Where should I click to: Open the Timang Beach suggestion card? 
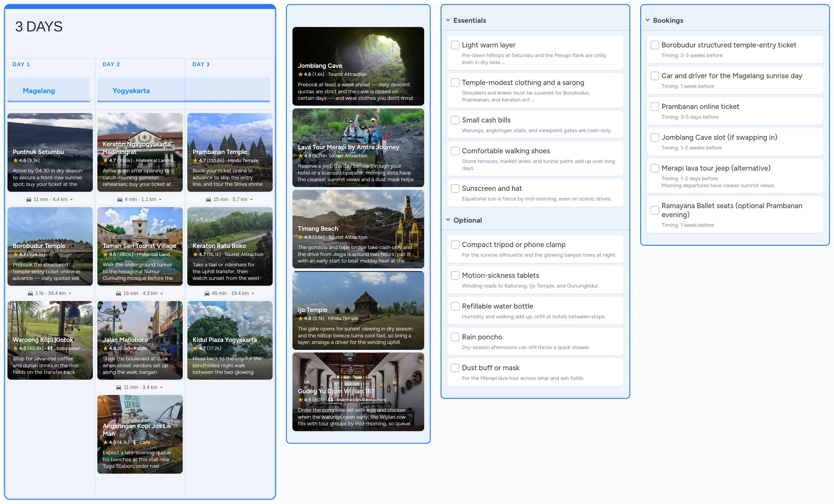click(x=358, y=229)
